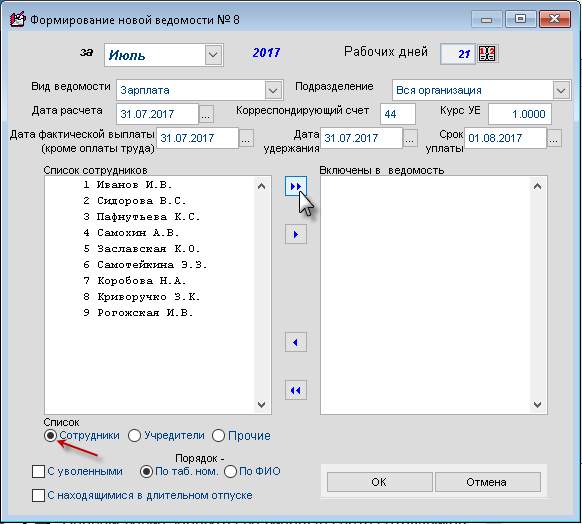Select employee Заславская К.О.
Viewport: 582px width, 524px height.
[x=149, y=248]
